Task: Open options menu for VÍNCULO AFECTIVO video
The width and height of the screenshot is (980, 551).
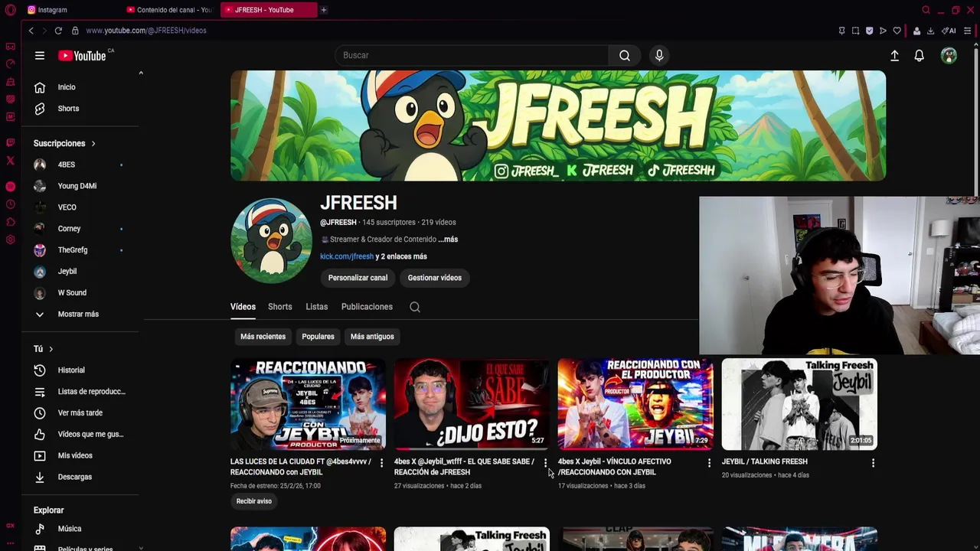Action: coord(709,463)
